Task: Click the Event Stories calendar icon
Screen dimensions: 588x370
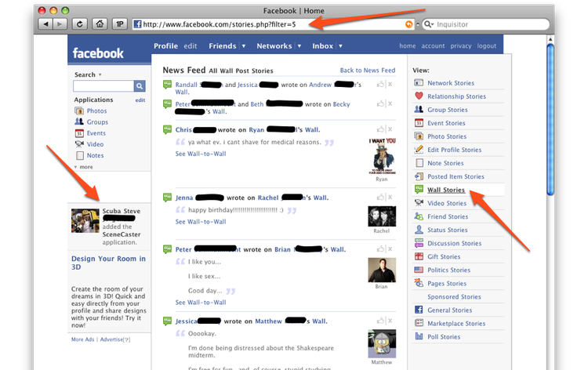Action: click(x=419, y=123)
